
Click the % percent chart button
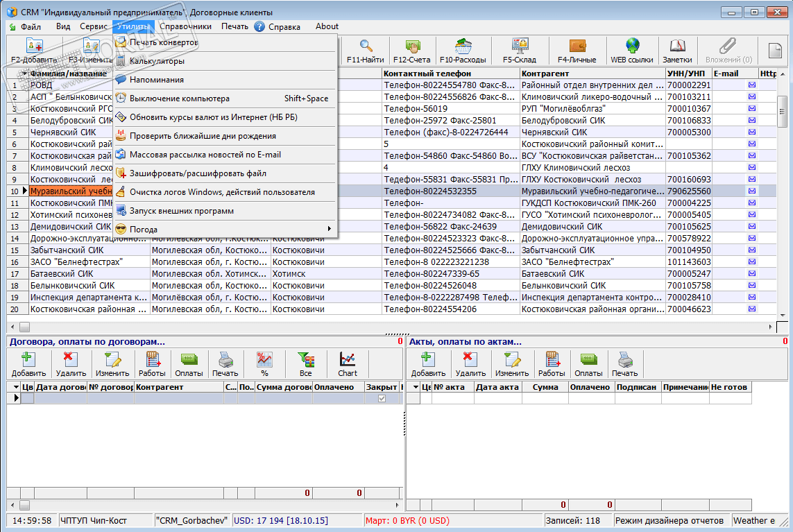tap(264, 365)
